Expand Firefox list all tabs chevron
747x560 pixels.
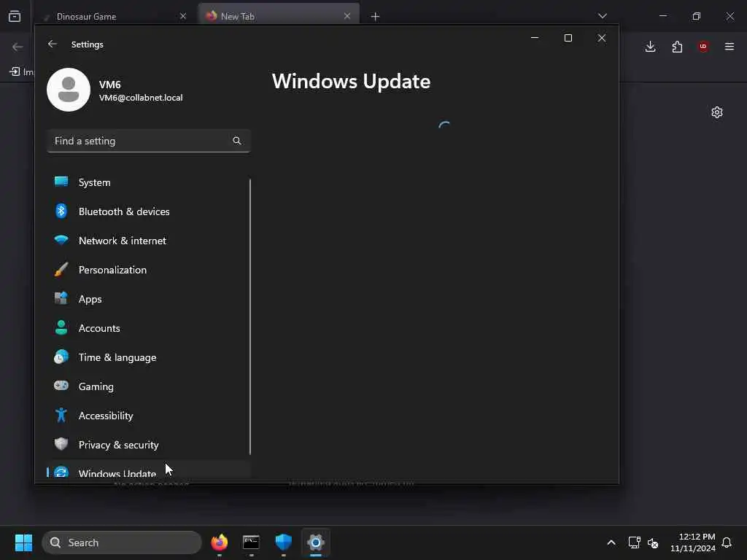[603, 16]
